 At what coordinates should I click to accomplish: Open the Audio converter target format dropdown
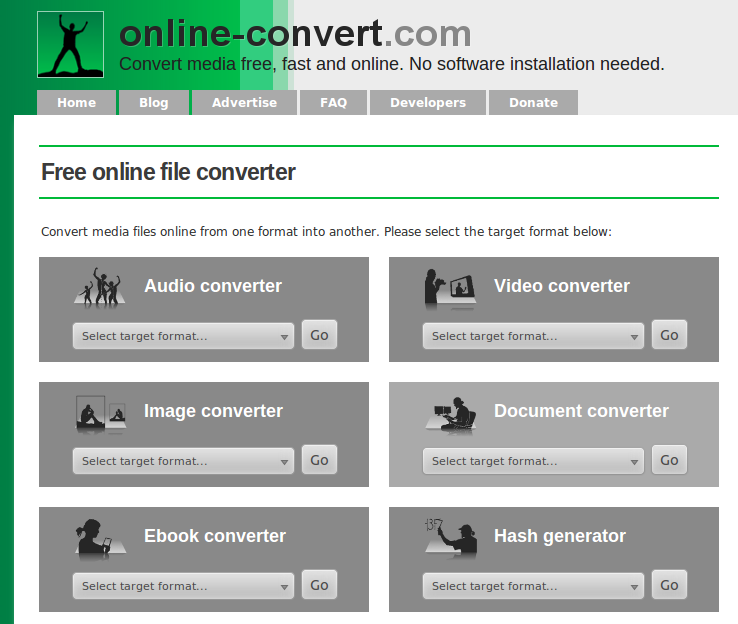(184, 336)
